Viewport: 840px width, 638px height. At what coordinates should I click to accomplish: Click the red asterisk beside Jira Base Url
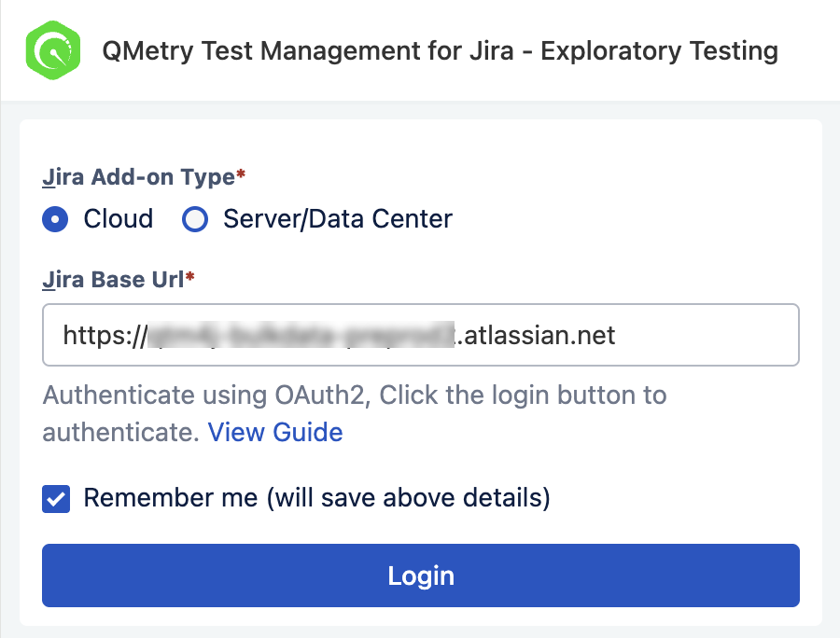(x=189, y=276)
